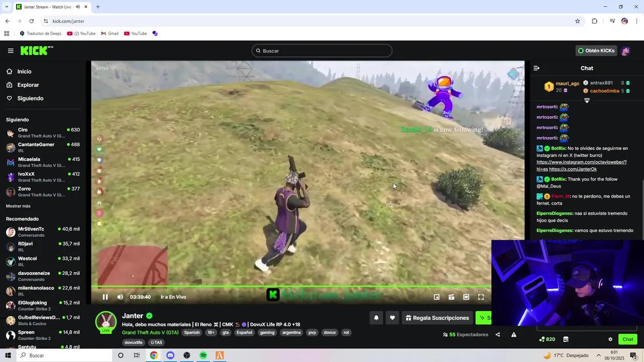
Task: Open recommended channel Westcol
Action: pos(43,261)
